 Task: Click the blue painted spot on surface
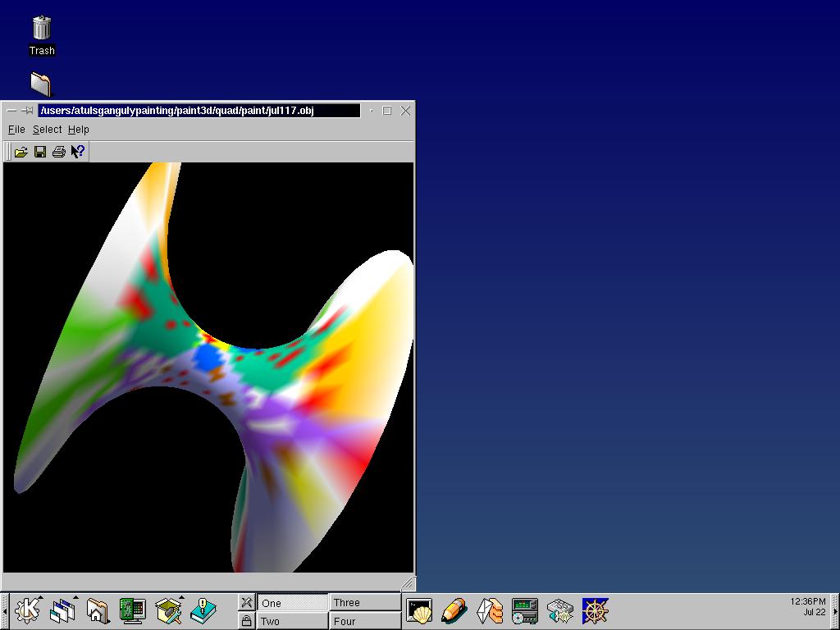pos(210,358)
